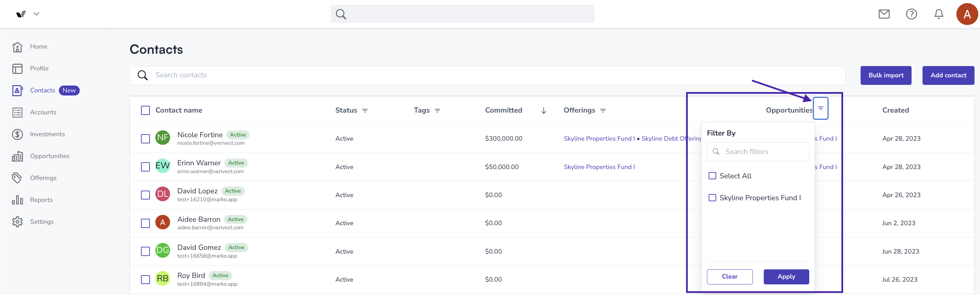The width and height of the screenshot is (980, 295).
Task: Open Reports in sidebar
Action: point(41,200)
